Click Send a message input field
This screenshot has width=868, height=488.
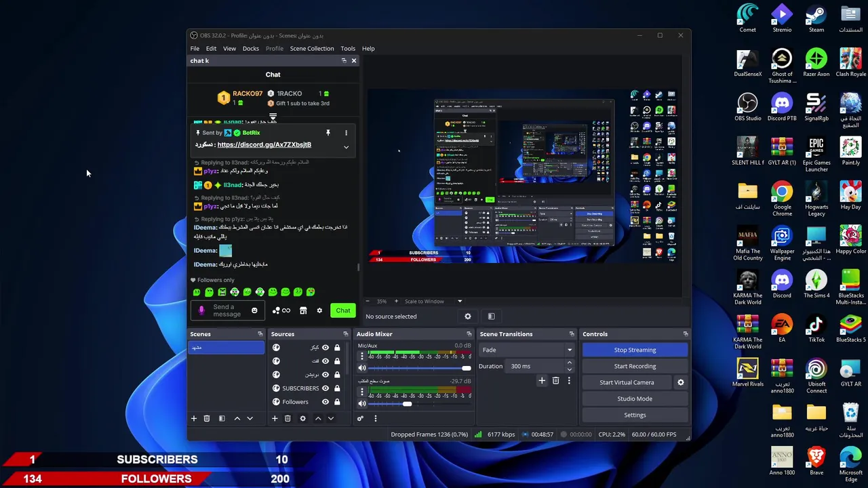pos(226,310)
